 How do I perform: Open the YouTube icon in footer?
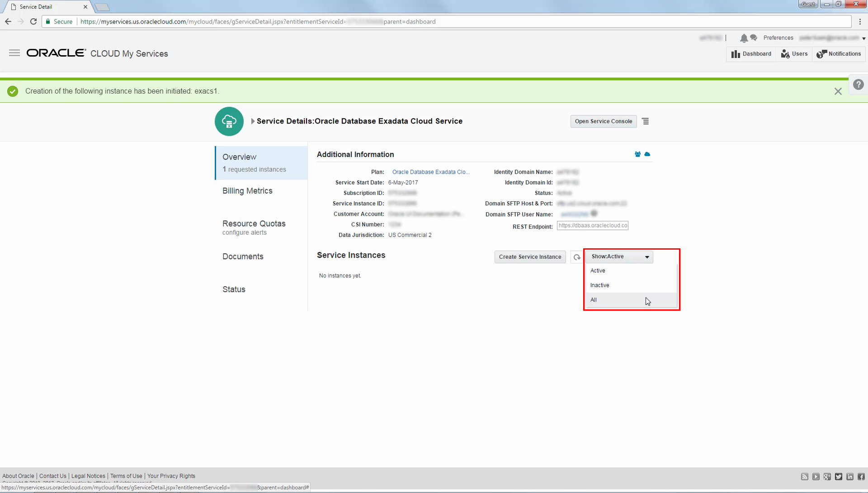[x=816, y=477]
